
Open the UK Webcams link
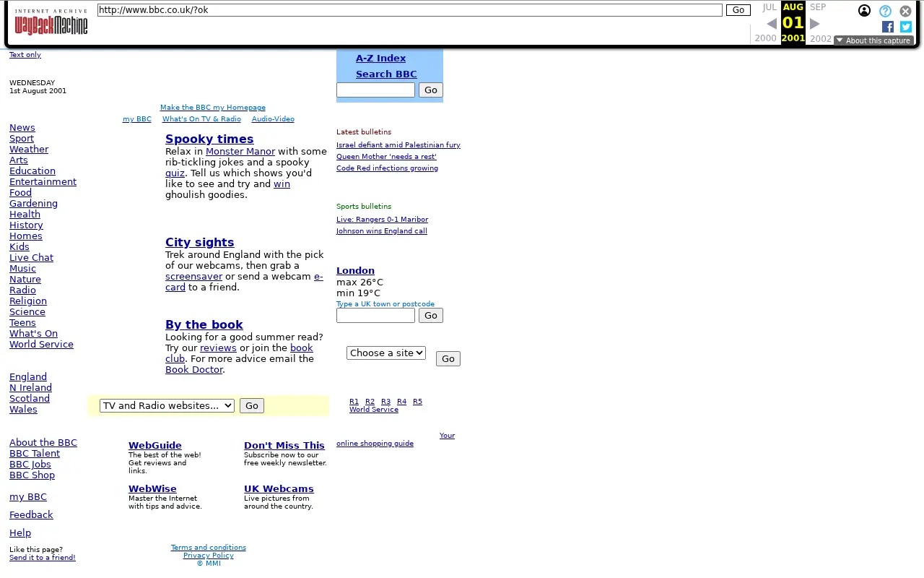coord(279,488)
